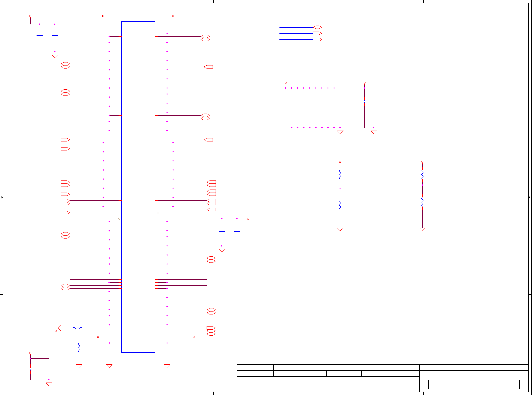Click the bidirectional port on the thick blue bus
The image size is (532, 395).
tap(317, 27)
